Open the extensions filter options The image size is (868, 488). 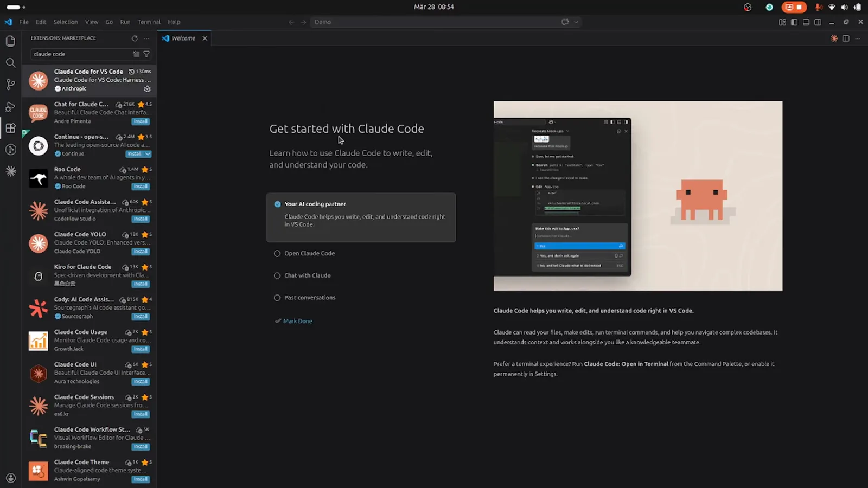click(x=146, y=54)
